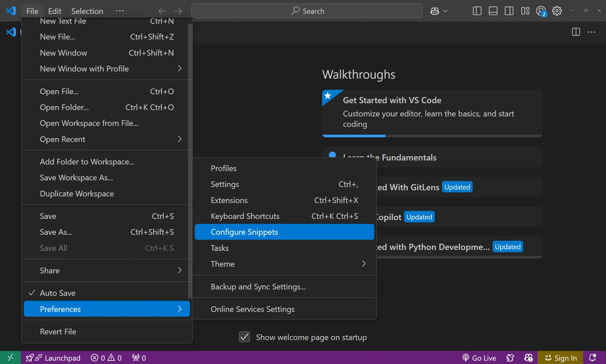Click Save in File menu

[x=106, y=216]
